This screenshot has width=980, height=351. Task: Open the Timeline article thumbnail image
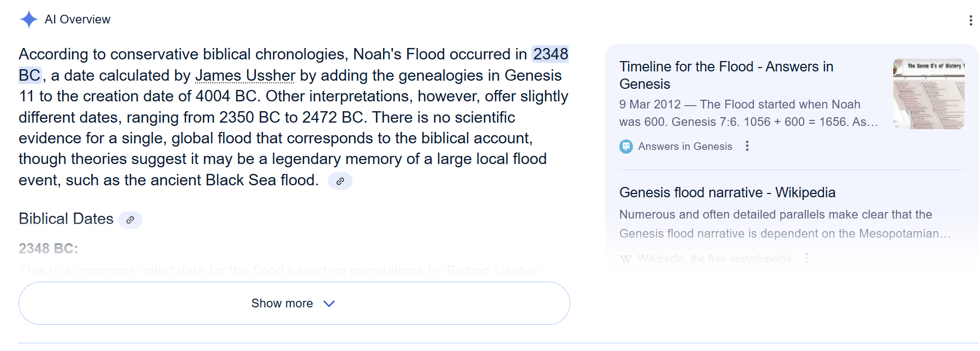[928, 94]
